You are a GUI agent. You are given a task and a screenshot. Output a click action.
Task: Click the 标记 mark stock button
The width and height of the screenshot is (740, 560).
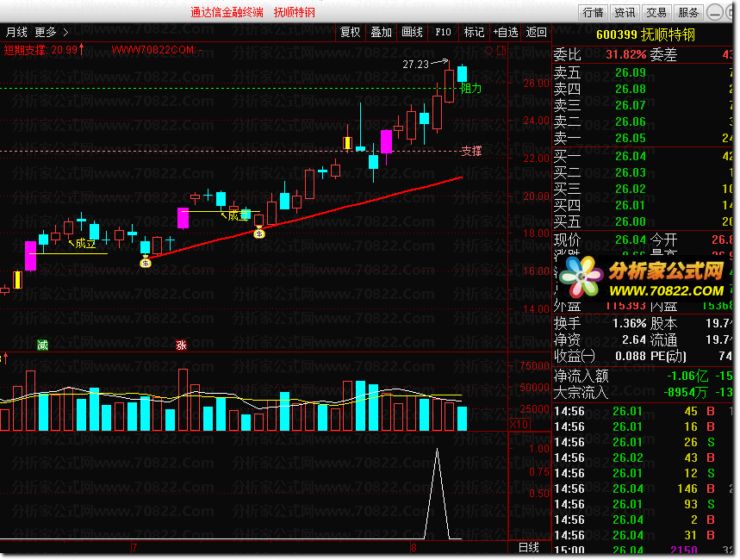coord(474,32)
